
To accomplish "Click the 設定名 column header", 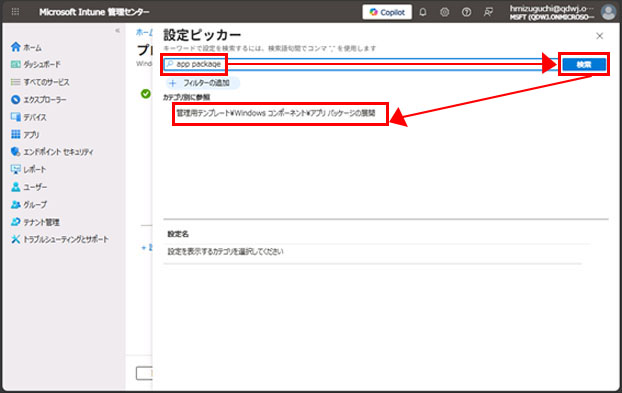I will [x=178, y=234].
